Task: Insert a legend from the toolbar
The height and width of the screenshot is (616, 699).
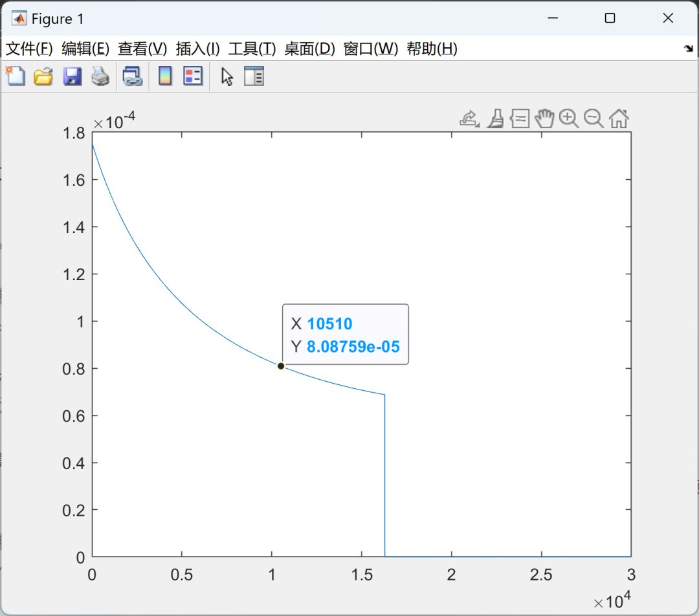Action: click(193, 76)
